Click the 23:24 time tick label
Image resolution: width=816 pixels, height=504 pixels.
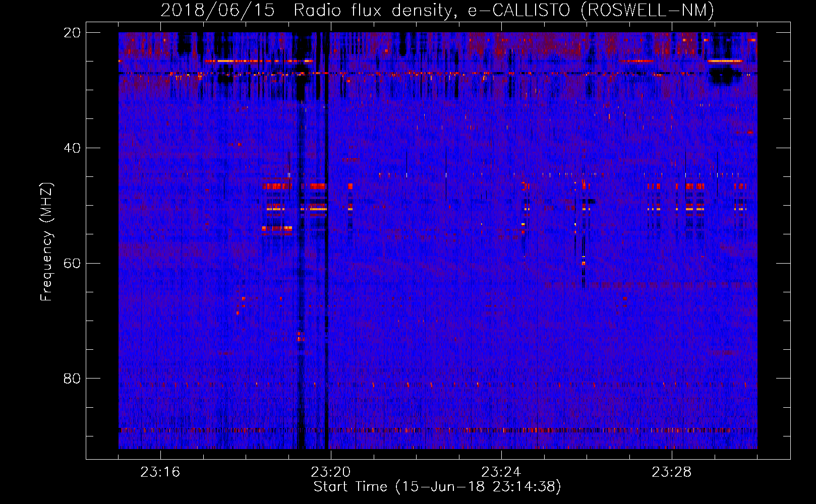pyautogui.click(x=501, y=472)
